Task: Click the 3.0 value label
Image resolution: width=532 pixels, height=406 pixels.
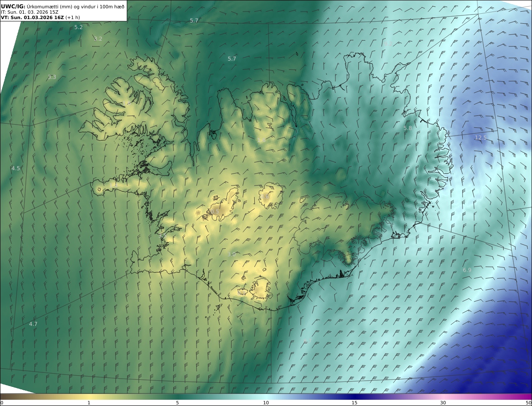Action: pos(232,254)
